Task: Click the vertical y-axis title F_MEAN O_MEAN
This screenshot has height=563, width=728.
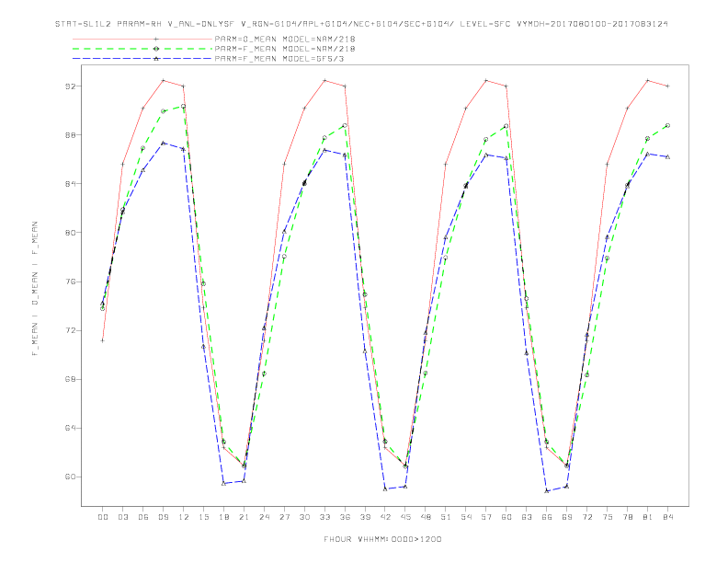Action: click(35, 289)
